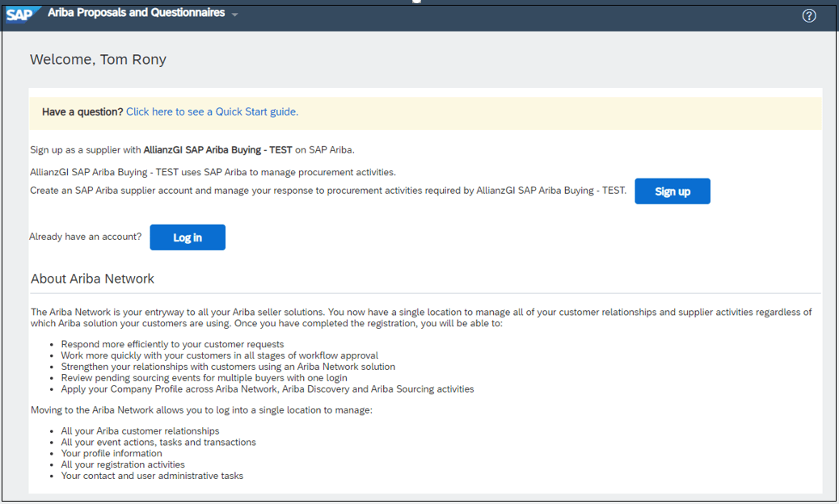
Task: Click 'Create an SAP Ariba supplier account' sentence
Action: (x=328, y=191)
